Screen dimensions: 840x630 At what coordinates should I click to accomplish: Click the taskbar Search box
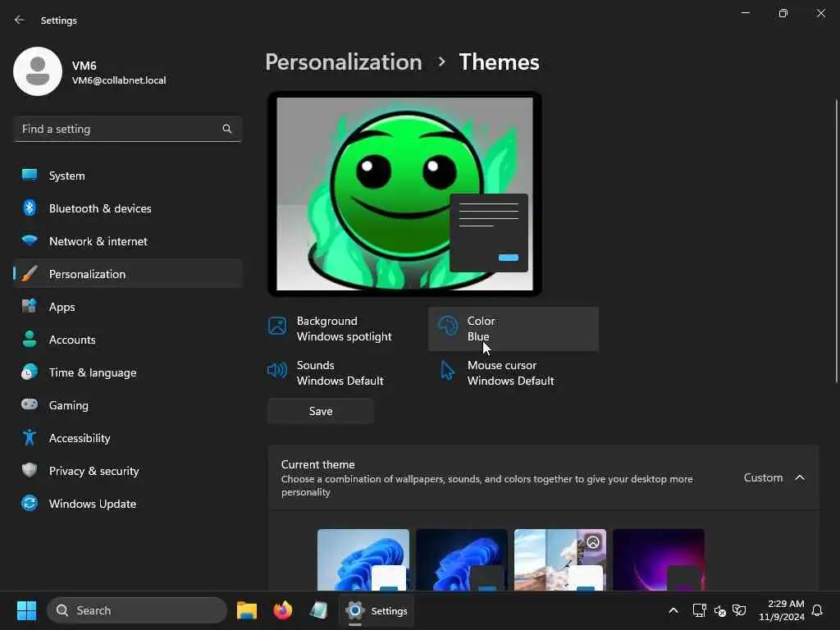click(x=137, y=610)
